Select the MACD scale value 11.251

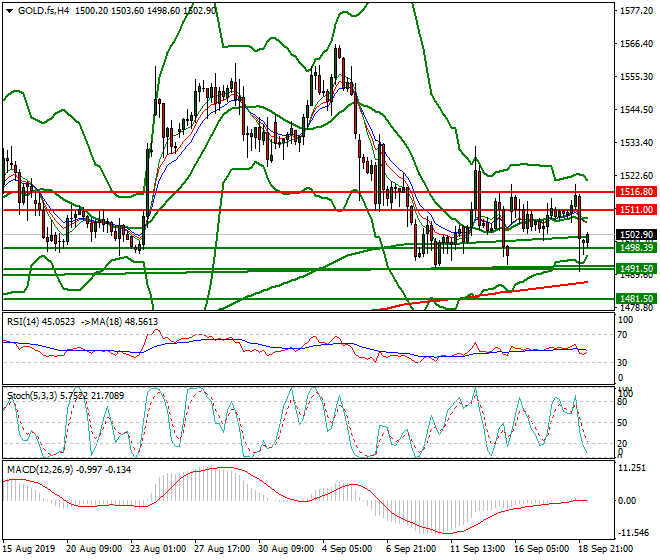click(x=633, y=468)
